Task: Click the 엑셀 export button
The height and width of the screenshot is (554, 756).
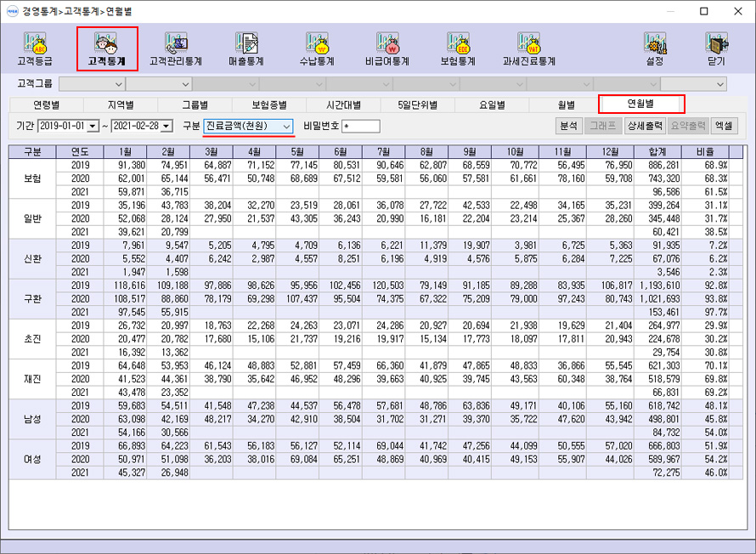Action: point(725,126)
